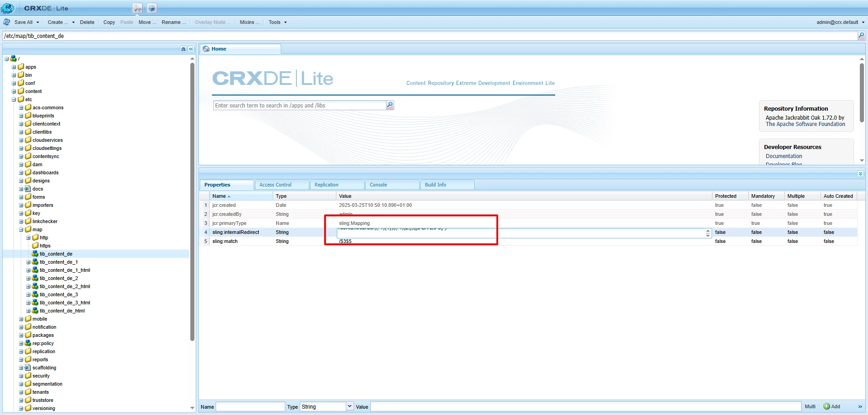Expand the content tree node
Viewport: 868px width, 415px height.
14,91
